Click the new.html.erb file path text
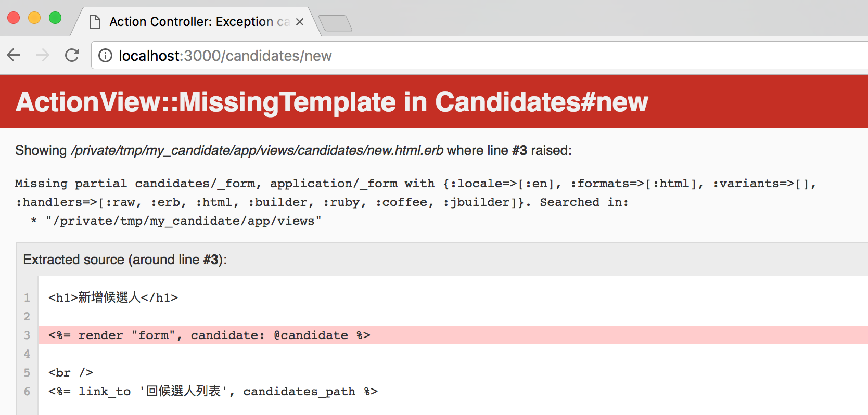This screenshot has height=415, width=868. coord(257,151)
